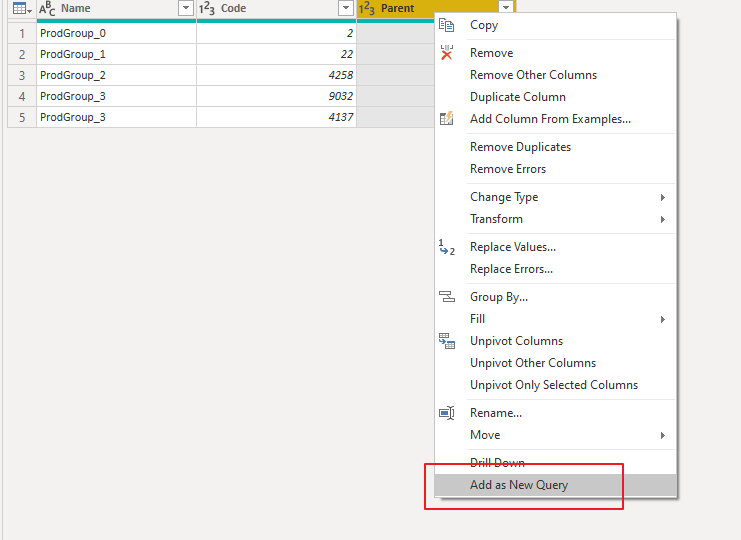
Task: Select Unpivot Only Selected Columns
Action: (x=556, y=385)
